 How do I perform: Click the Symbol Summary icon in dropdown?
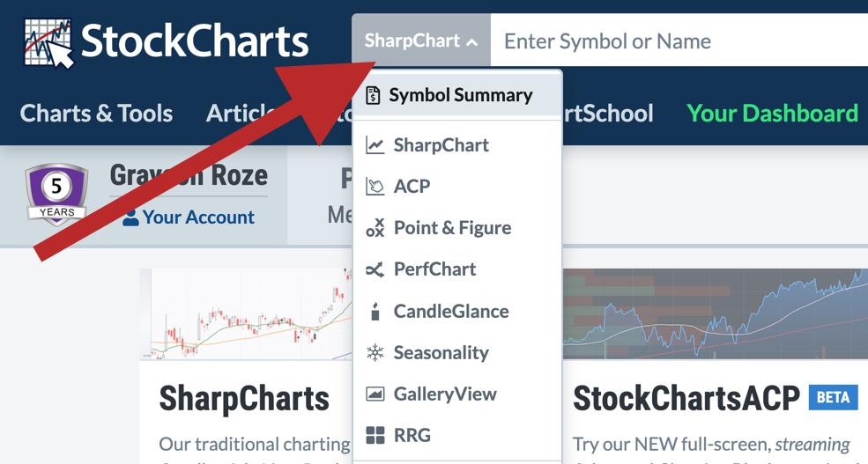click(374, 95)
